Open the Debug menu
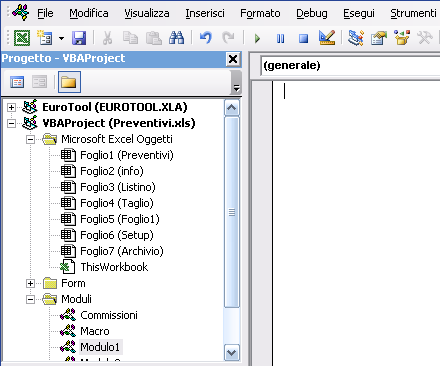440x366 pixels. click(312, 13)
